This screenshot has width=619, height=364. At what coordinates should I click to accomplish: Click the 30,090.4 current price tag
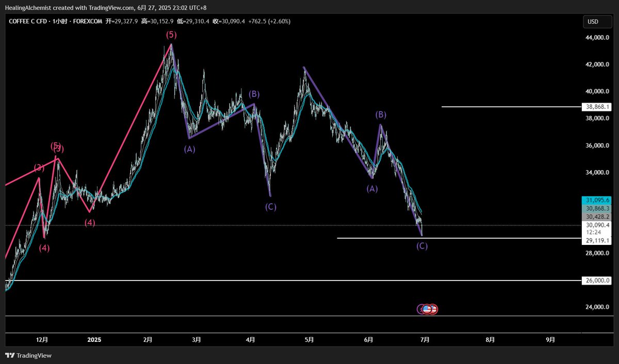point(598,225)
